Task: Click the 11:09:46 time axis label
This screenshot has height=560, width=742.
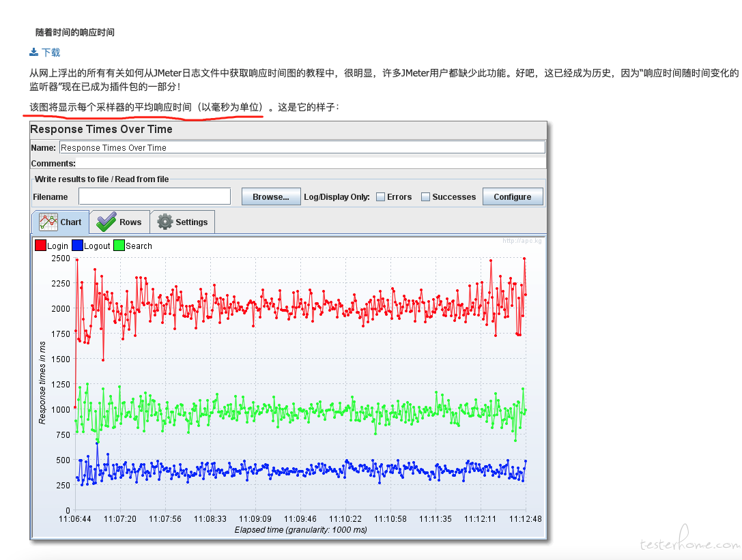Action: point(300,519)
